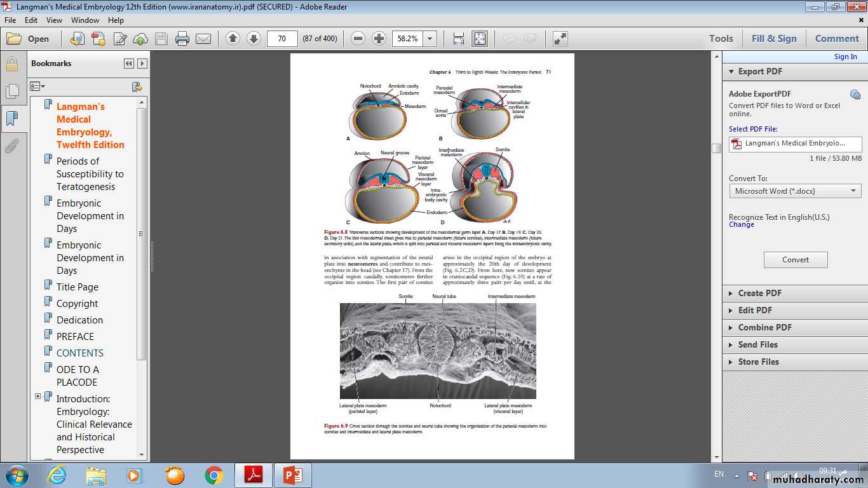This screenshot has height=488, width=868.
Task: Open the Attachments paperclip panel
Action: click(11, 146)
